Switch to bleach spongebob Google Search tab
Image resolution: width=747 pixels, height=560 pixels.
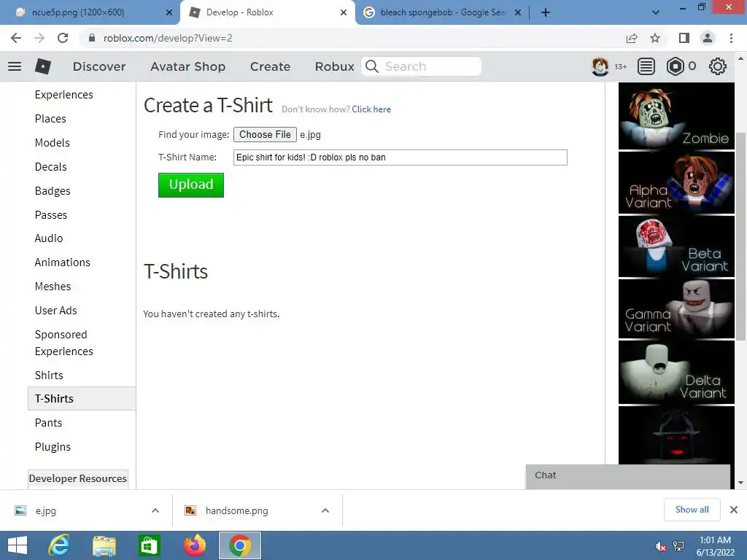[441, 12]
